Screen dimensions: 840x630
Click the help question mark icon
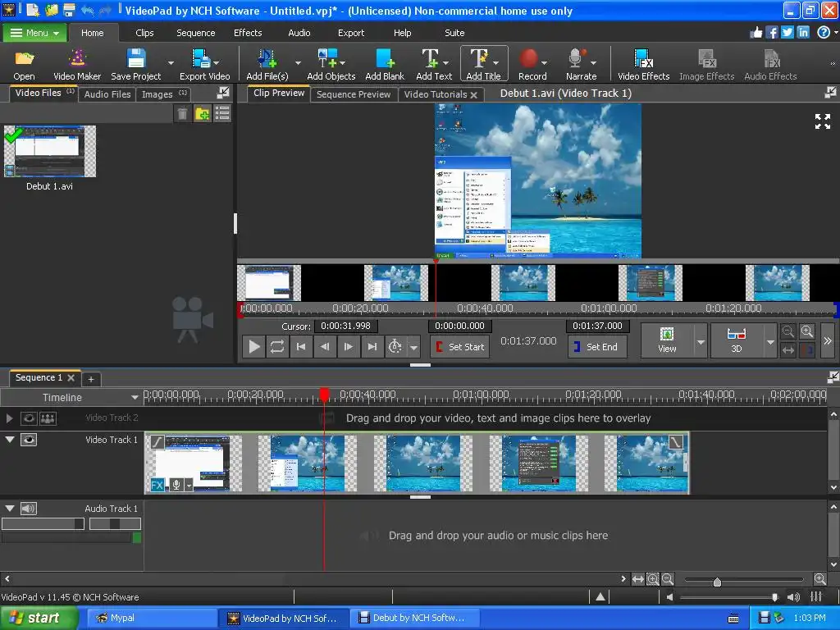[x=824, y=33]
